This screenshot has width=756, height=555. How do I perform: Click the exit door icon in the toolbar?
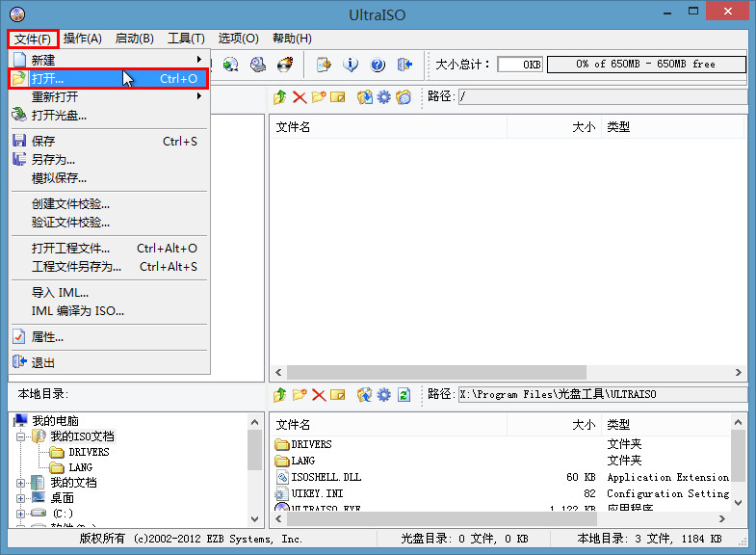pos(404,65)
